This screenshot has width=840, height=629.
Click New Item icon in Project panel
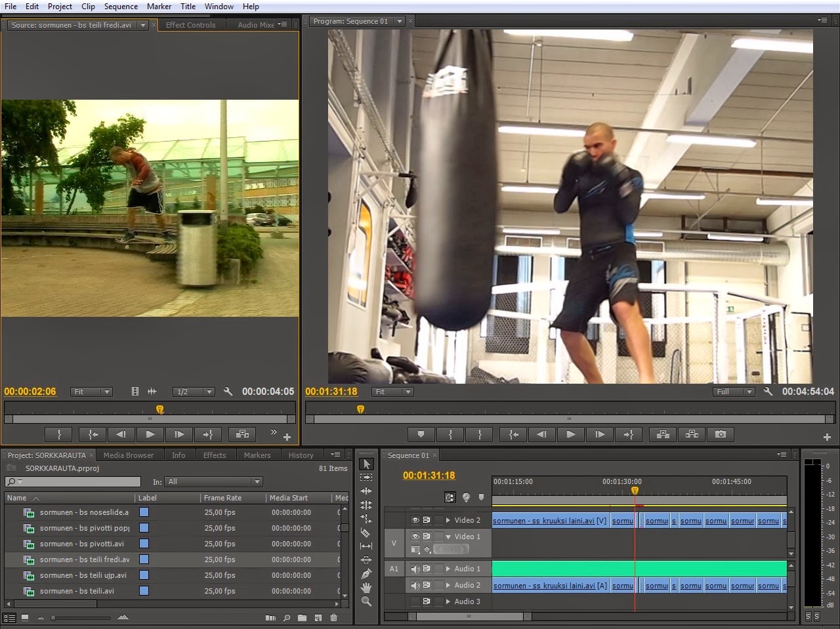pyautogui.click(x=318, y=618)
